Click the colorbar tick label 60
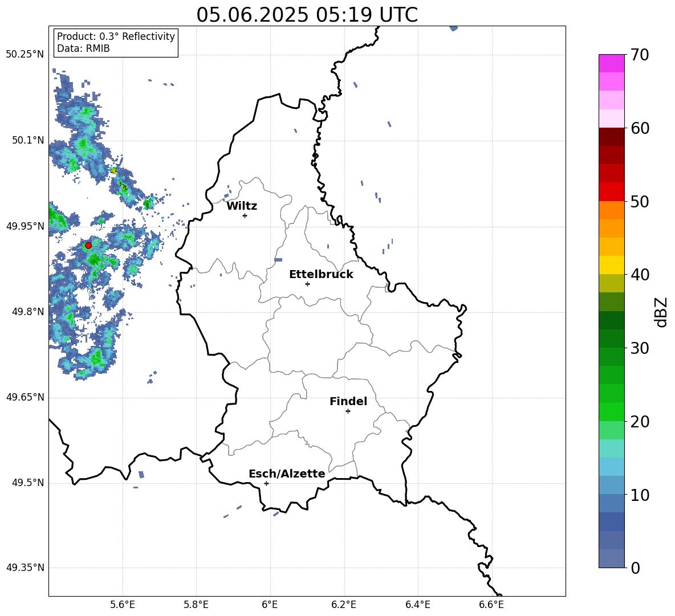This screenshot has width=675, height=616. click(639, 128)
